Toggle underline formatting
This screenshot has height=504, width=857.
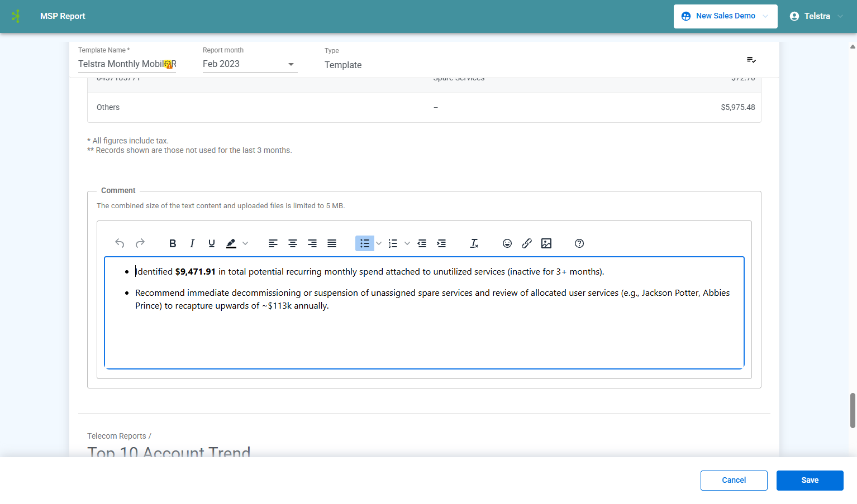point(212,243)
